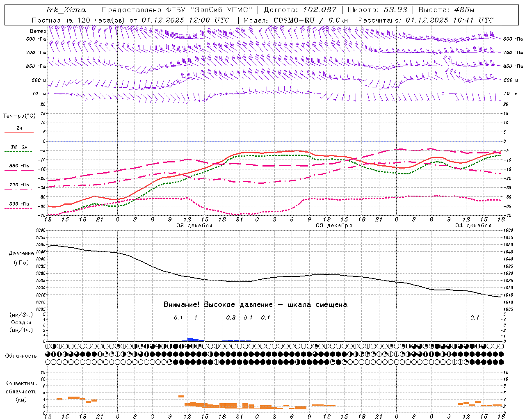Select the forecast line Прогноз на 120 часа(ов)
Screen dimensions: 525x420
79,20
